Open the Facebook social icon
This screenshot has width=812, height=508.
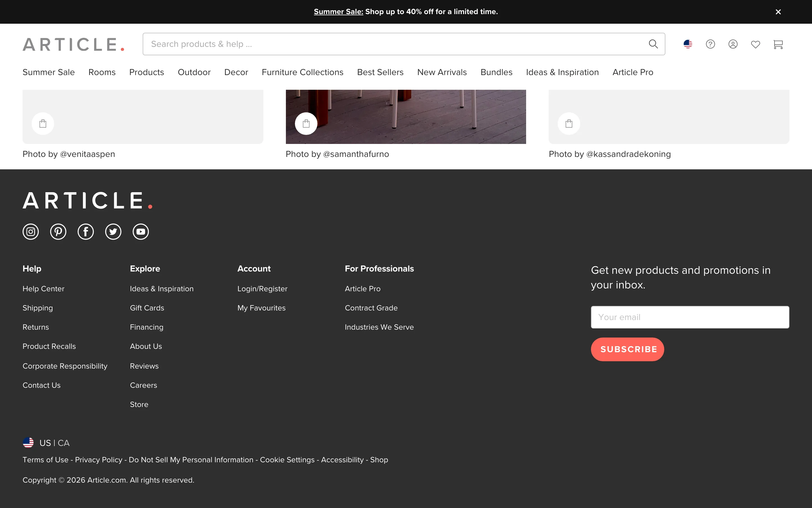[x=85, y=231]
